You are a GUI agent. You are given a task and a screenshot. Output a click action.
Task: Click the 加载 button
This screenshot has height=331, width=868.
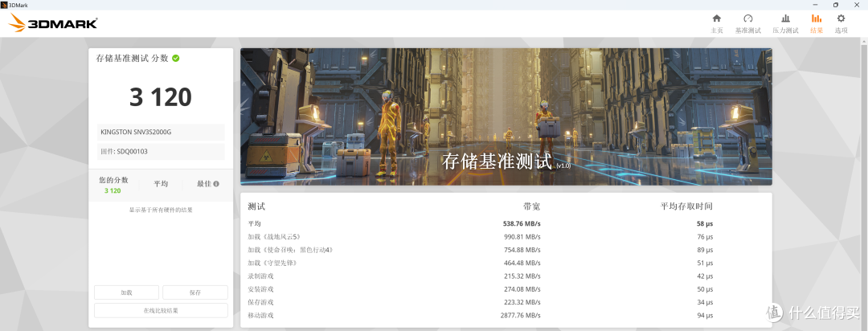click(126, 292)
